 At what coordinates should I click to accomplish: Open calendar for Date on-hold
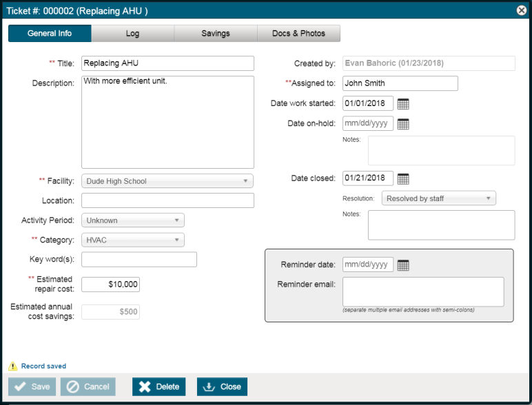point(402,124)
